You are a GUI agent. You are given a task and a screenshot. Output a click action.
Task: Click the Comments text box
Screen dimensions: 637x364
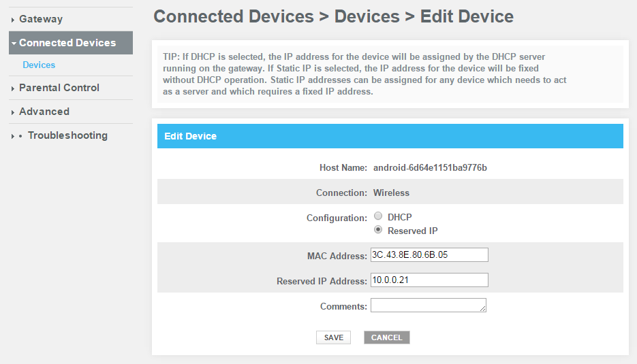pyautogui.click(x=426, y=305)
